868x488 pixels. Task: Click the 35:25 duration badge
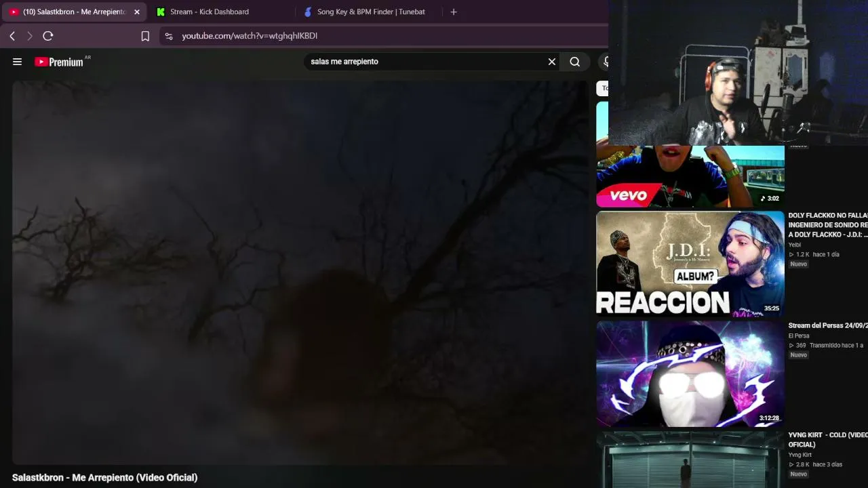[772, 308]
